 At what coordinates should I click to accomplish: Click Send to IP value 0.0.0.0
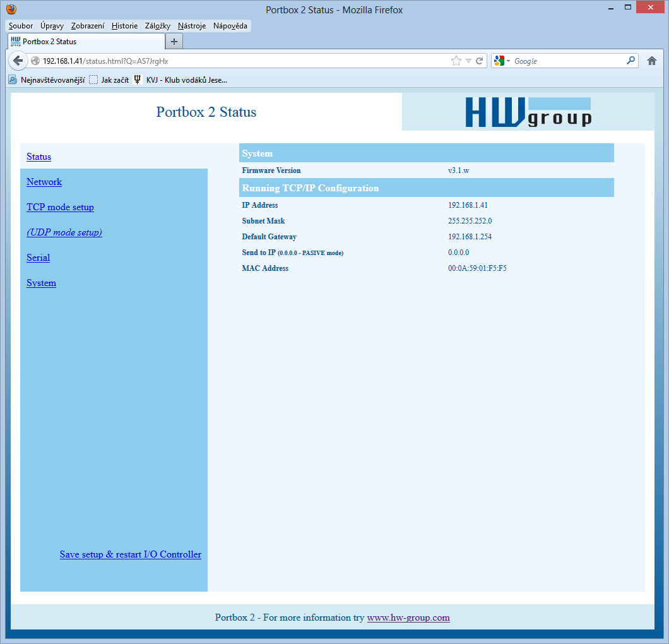pyautogui.click(x=458, y=252)
